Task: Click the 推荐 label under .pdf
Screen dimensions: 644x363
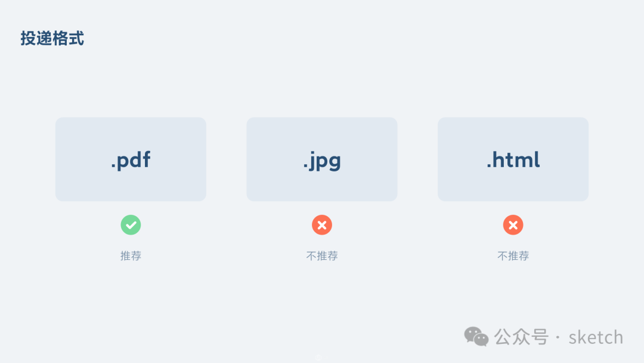Action: coord(131,256)
